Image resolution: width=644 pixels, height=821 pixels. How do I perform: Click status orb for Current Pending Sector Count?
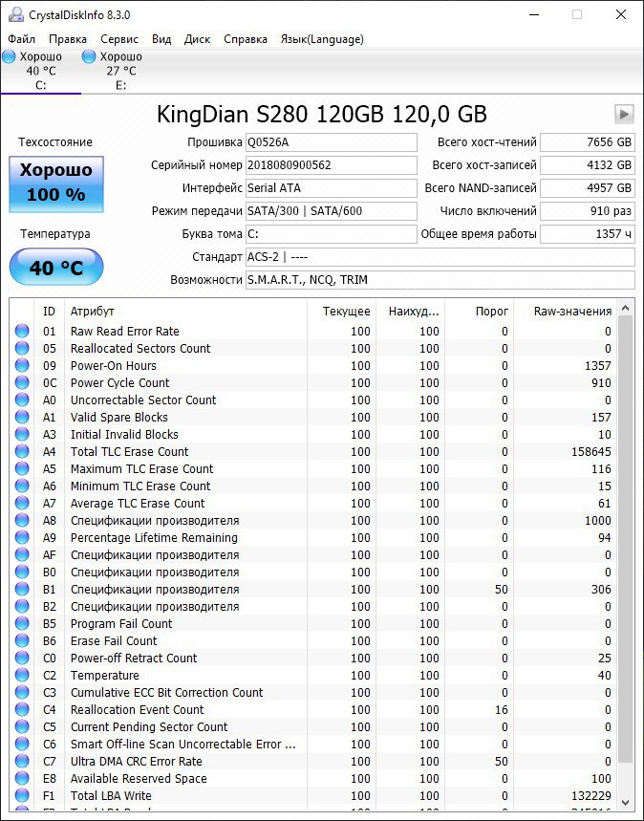tap(22, 726)
